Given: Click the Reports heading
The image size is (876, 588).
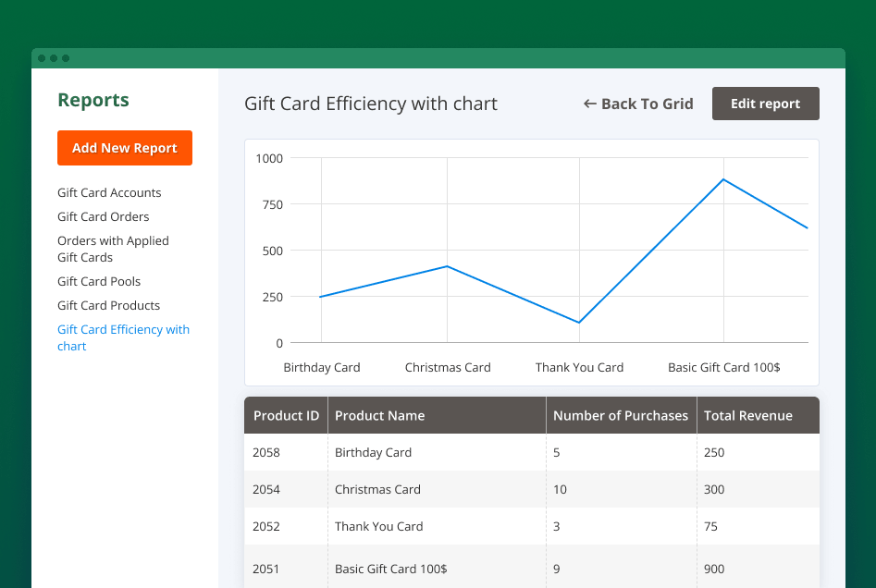Looking at the screenshot, I should click(93, 99).
